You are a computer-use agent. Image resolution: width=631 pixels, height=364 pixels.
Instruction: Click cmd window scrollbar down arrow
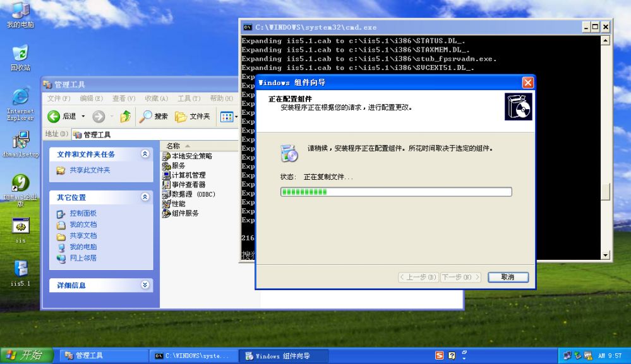[606, 255]
